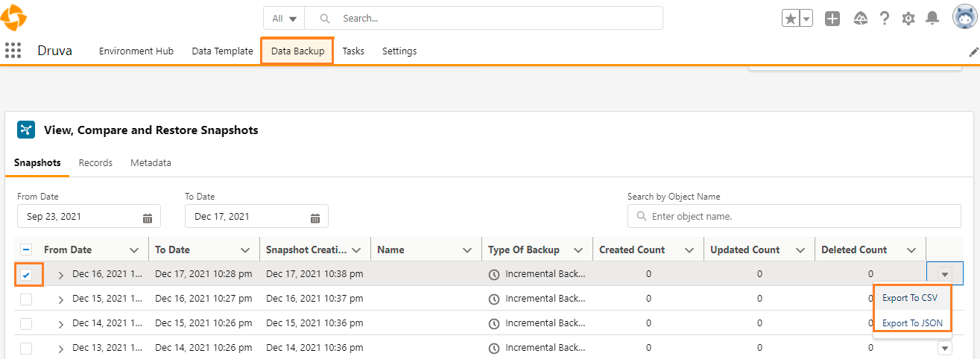Open the From Date calendar picker icon
This screenshot has width=980, height=359.
pyautogui.click(x=148, y=217)
